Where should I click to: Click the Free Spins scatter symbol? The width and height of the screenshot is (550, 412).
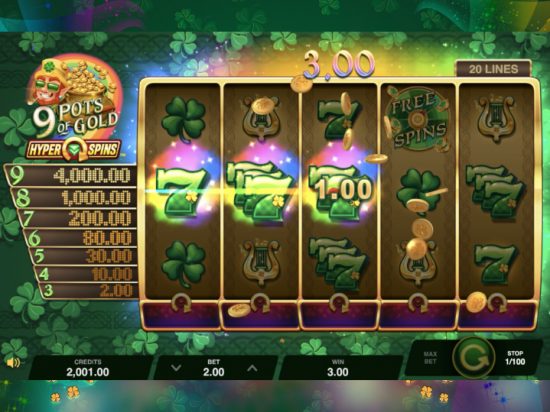(x=417, y=120)
